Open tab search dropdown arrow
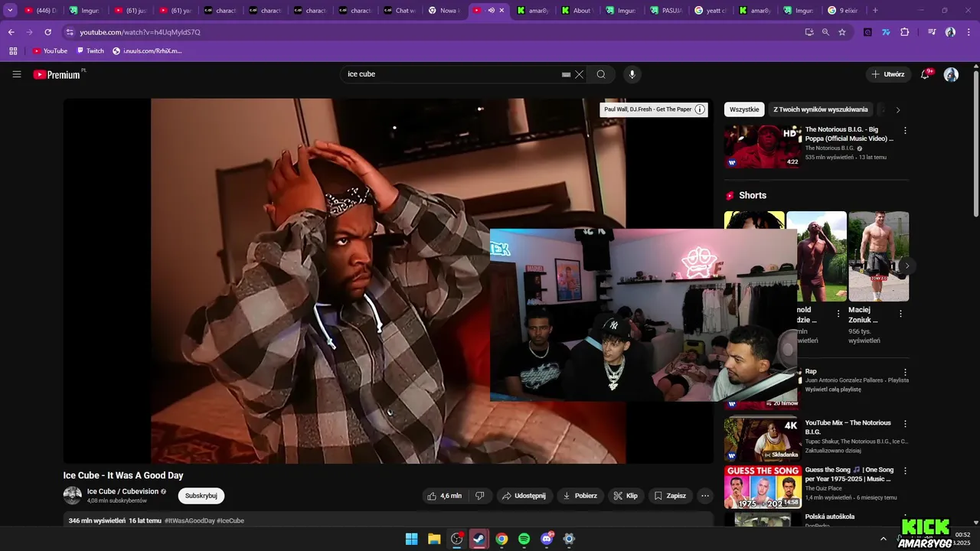This screenshot has width=980, height=551. tap(10, 11)
